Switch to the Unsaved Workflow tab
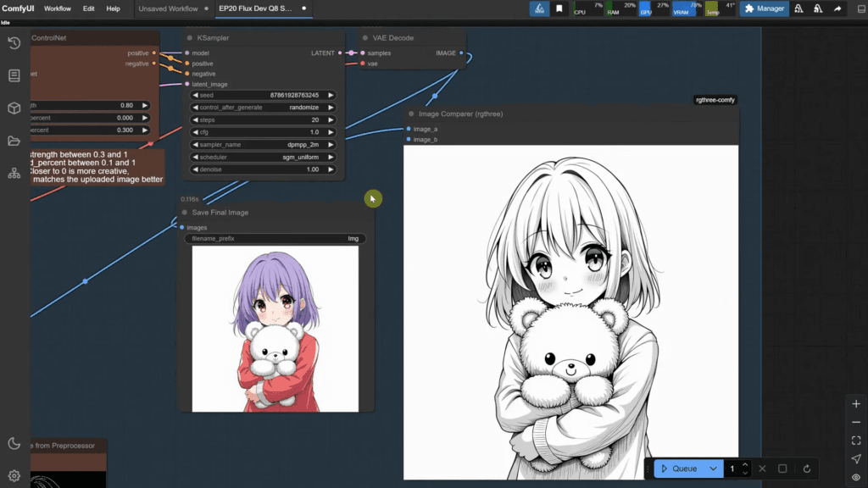 pyautogui.click(x=168, y=8)
